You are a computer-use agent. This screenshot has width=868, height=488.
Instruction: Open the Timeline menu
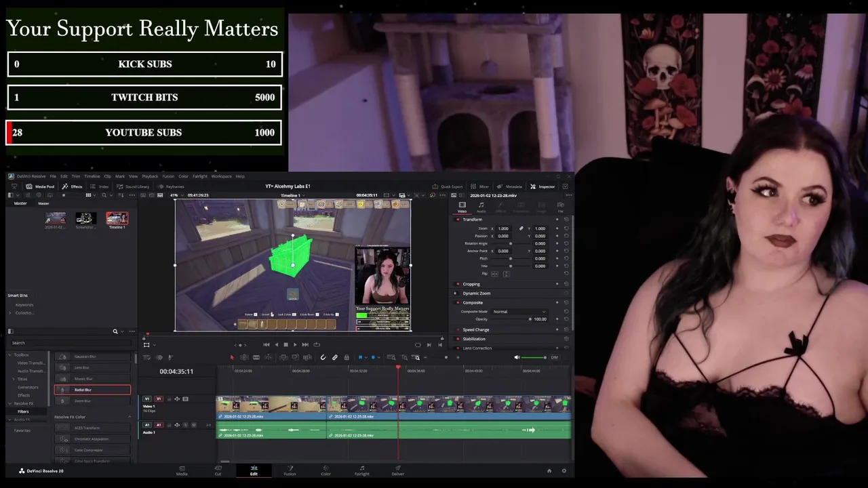click(92, 176)
